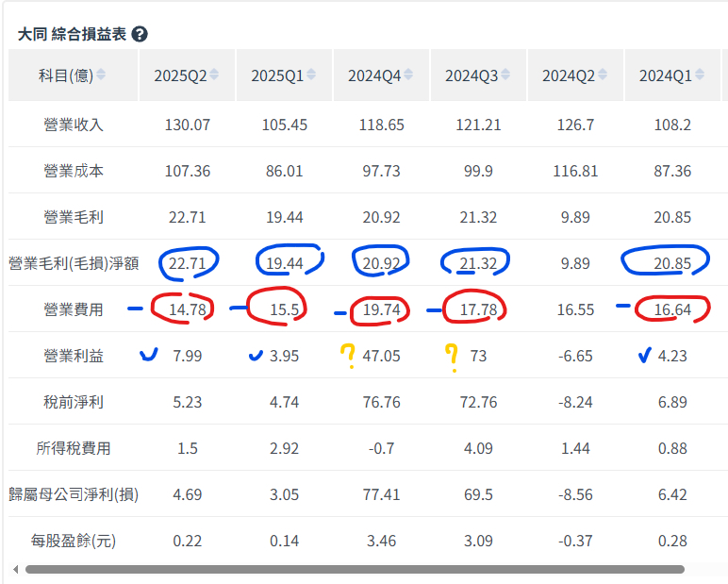Viewport: 728px width, 584px height.
Task: Click the horizontal scrollbar thumb under the table
Action: click(x=355, y=569)
